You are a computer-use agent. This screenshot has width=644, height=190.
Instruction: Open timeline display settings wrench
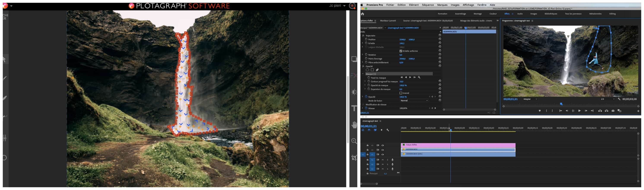(388, 130)
